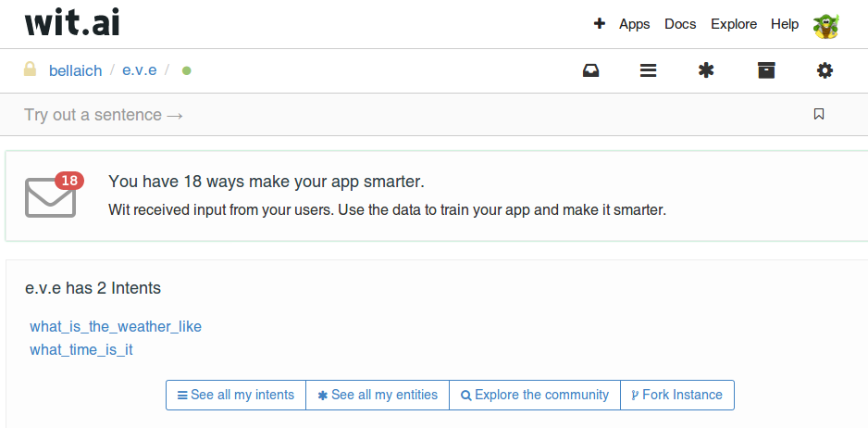Screen dimensions: 868x428
Task: Open the what_is_the_weather_like intent
Action: [x=116, y=326]
